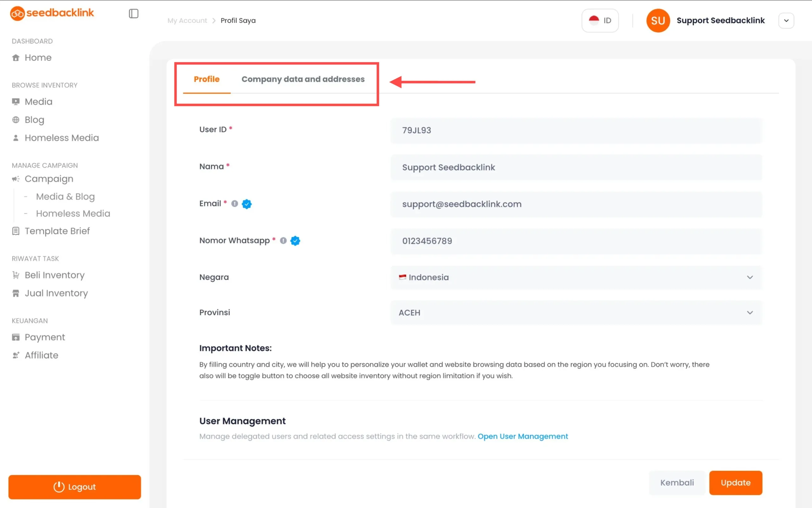812x508 pixels.
Task: Click the Profil Saya breadcrumb text
Action: (238, 21)
